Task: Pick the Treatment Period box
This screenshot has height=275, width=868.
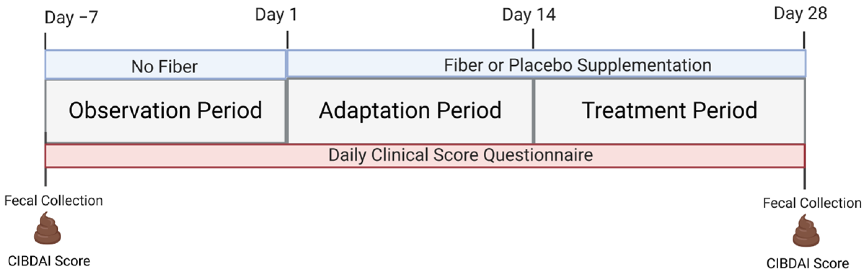Action: point(669,111)
